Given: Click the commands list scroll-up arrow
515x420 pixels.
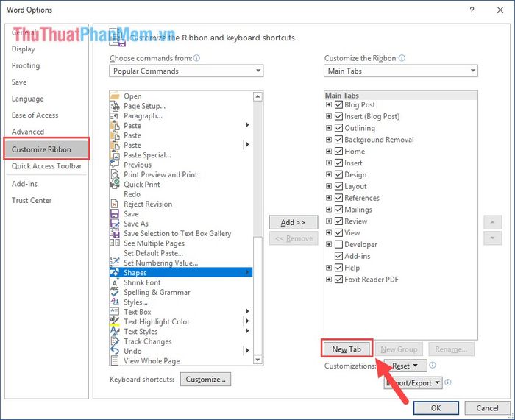Looking at the screenshot, I should (x=257, y=96).
